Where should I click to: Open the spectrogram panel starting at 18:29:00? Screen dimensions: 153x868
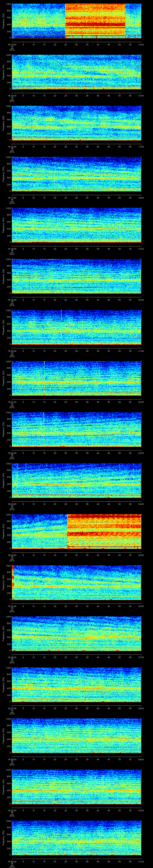tap(77, 787)
